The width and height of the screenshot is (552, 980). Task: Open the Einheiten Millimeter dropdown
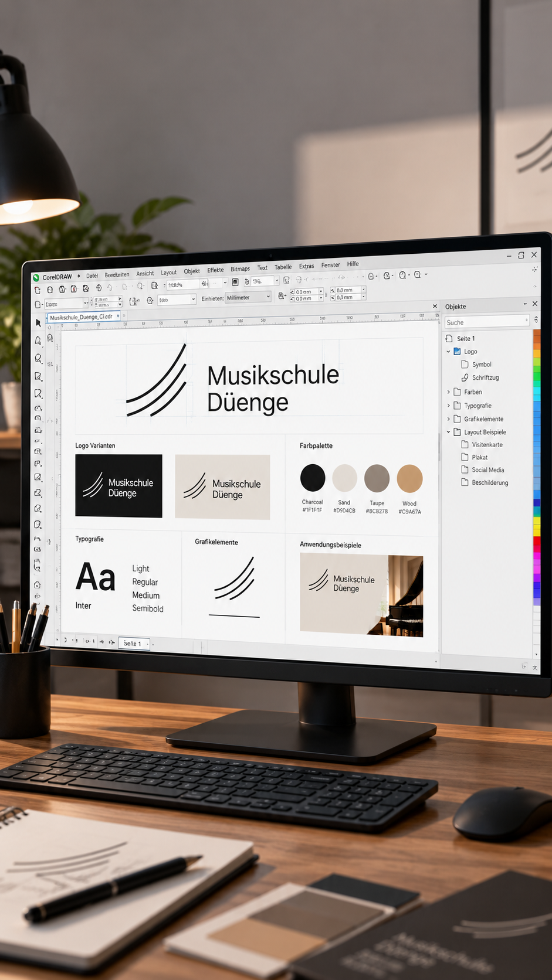[248, 298]
